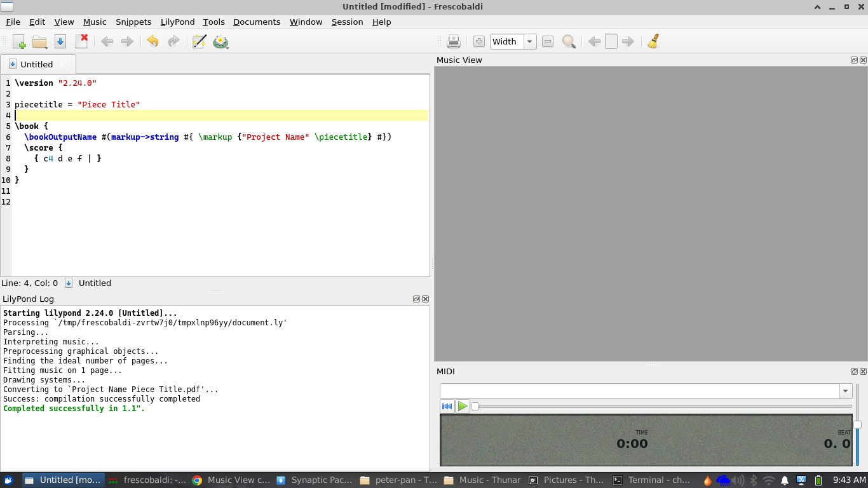The image size is (868, 488).
Task: Clear the Music View with the broom icon
Action: 653,41
